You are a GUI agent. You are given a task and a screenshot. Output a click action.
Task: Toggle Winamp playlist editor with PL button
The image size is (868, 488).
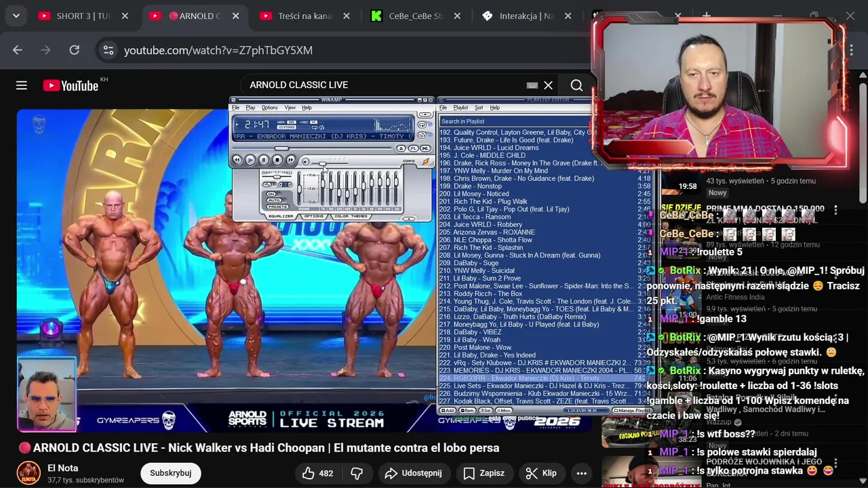(414, 148)
